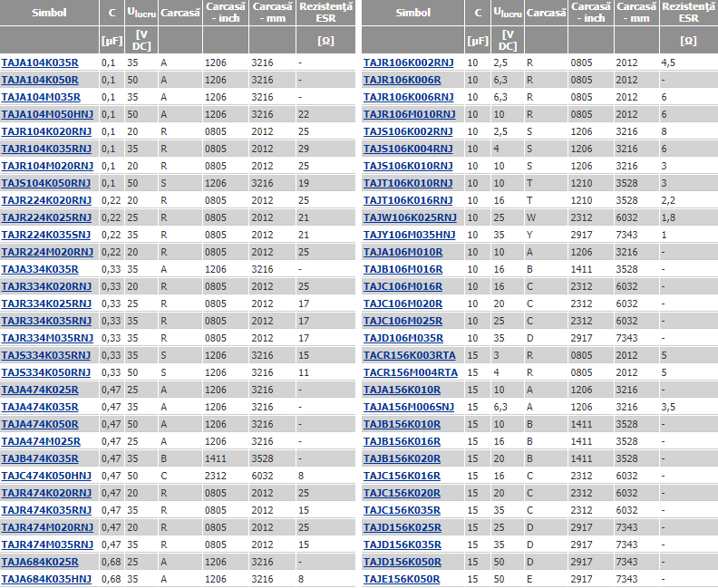Select ESR value 29 in TAJR104K035RNJ row
Viewport: 718px width, 588px height.
tap(304, 149)
